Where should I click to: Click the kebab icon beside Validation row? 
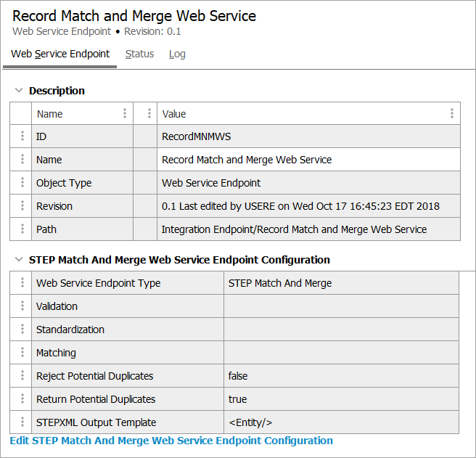22,306
